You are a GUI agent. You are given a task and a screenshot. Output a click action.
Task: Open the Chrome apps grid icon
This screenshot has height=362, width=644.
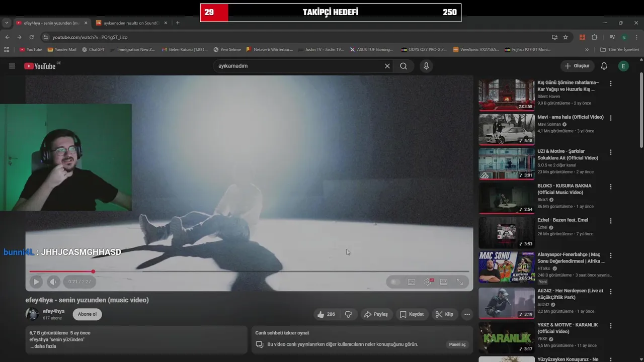(x=7, y=50)
